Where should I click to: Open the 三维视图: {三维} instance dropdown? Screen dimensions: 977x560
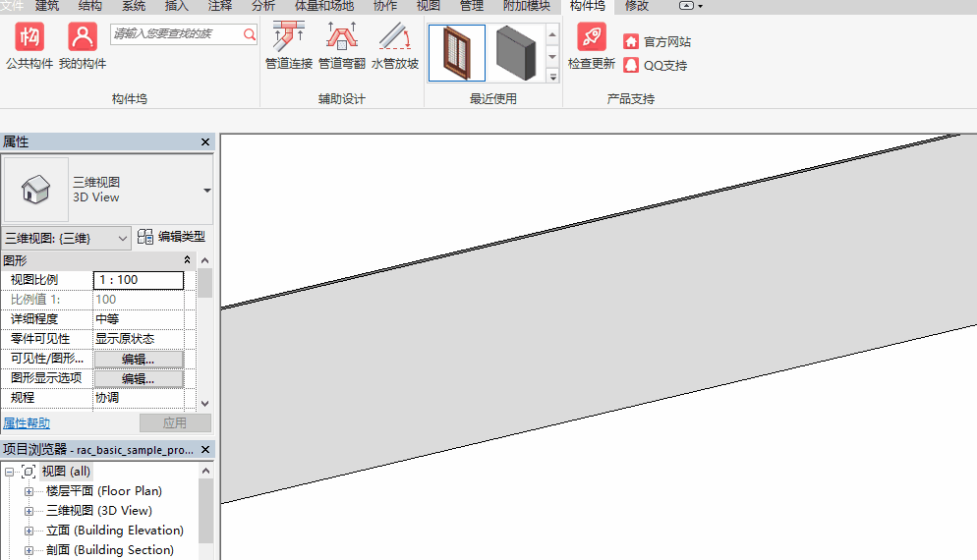pyautogui.click(x=66, y=238)
